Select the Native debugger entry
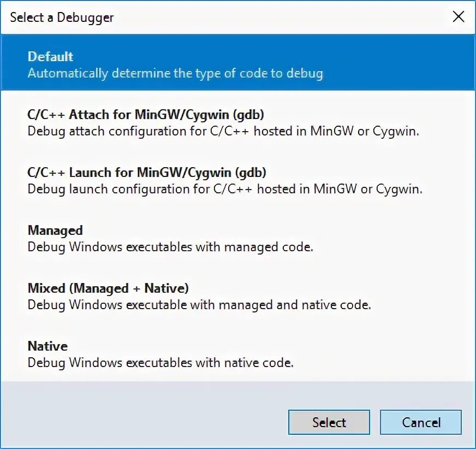This screenshot has height=449, width=476. 48,346
